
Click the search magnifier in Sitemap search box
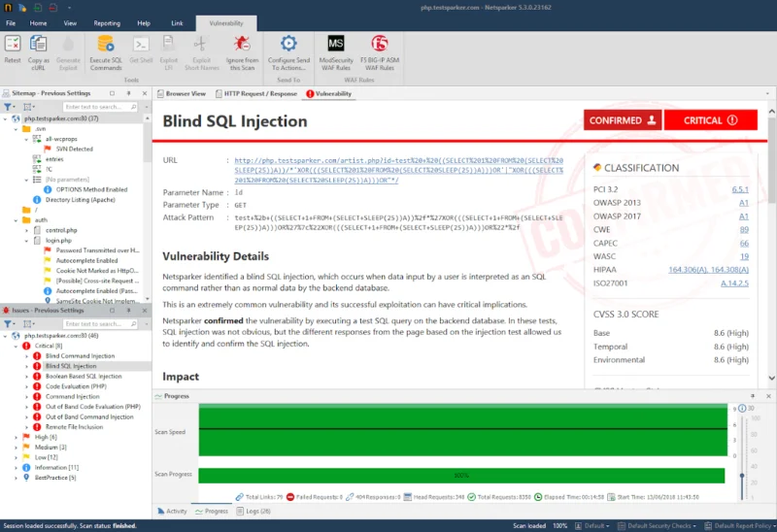tap(134, 107)
